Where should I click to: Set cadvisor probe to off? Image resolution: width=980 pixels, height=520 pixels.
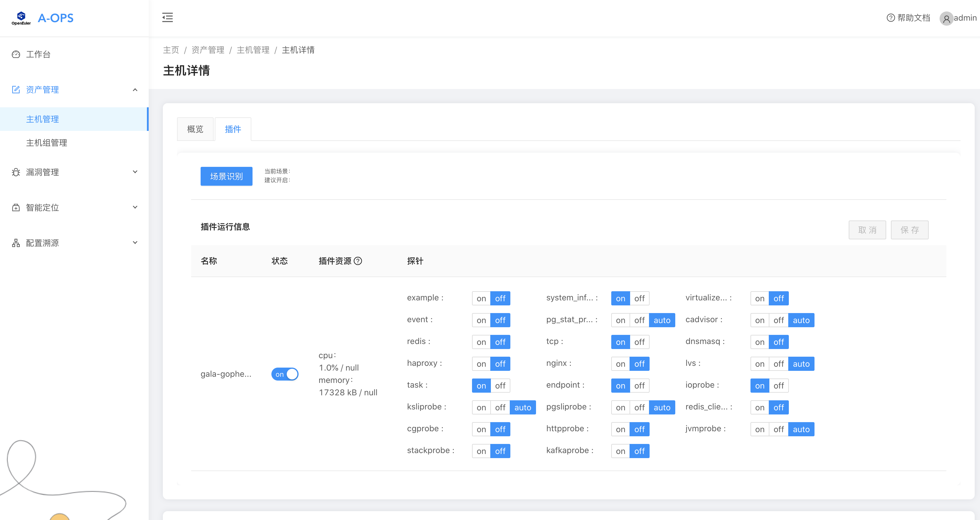pyautogui.click(x=779, y=320)
